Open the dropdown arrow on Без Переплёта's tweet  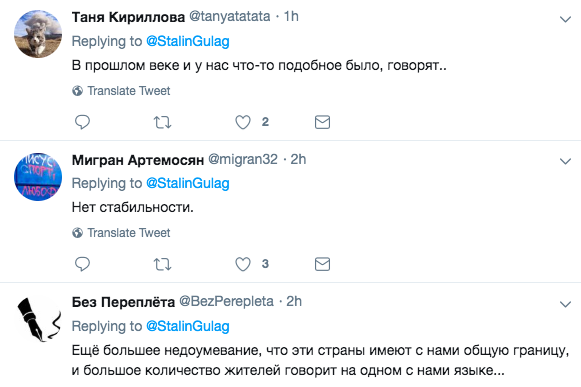(565, 304)
